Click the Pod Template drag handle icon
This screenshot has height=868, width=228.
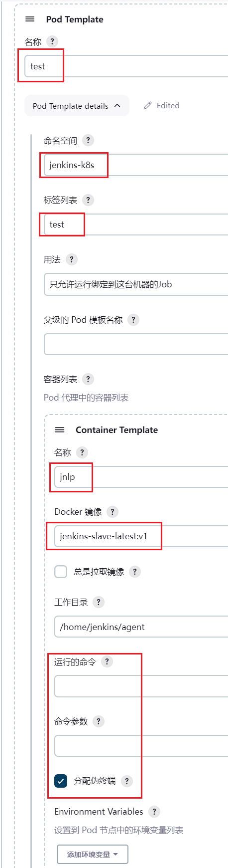[x=30, y=19]
